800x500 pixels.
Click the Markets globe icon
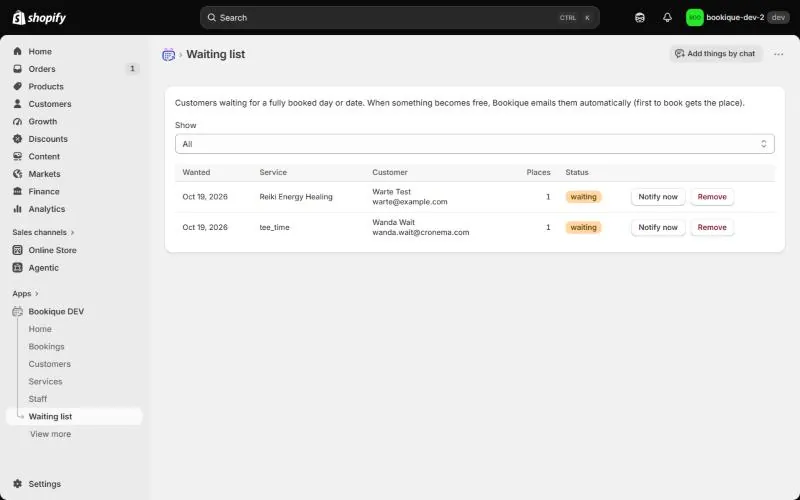coord(17,174)
